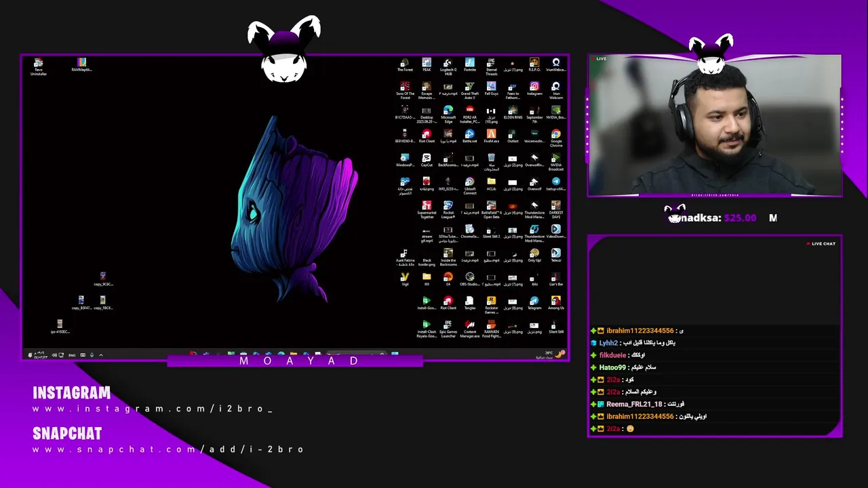Screen dimensions: 868x488
Task: Open the Only Up! shortcut
Action: [534, 256]
